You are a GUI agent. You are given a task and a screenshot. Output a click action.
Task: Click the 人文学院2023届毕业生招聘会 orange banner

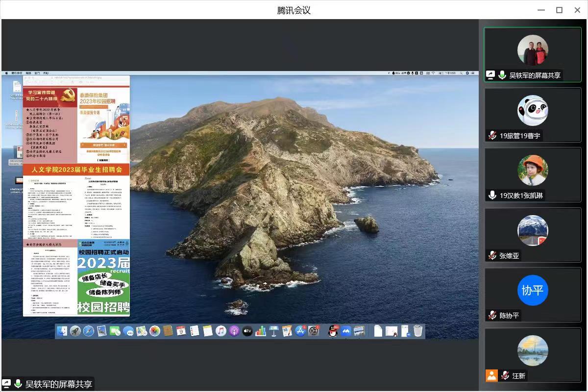point(76,170)
